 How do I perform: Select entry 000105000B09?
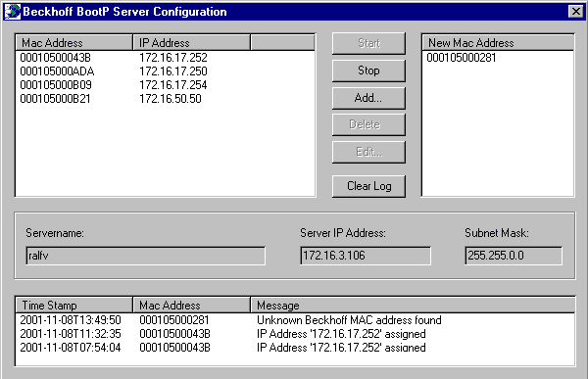click(x=56, y=85)
